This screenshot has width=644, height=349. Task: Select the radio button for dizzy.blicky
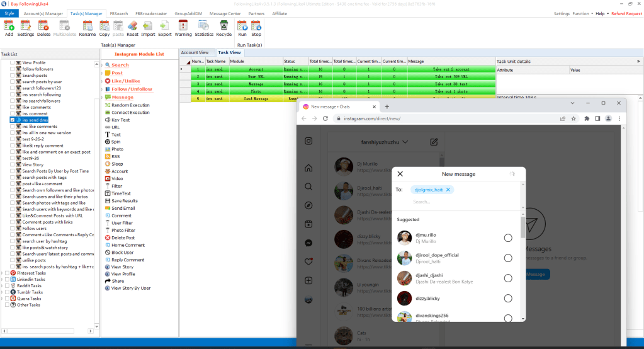pyautogui.click(x=508, y=298)
